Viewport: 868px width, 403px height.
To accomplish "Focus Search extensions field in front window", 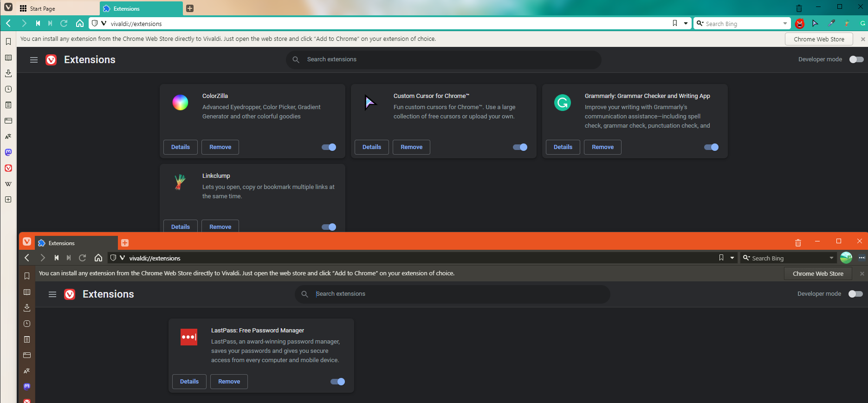I will (453, 294).
